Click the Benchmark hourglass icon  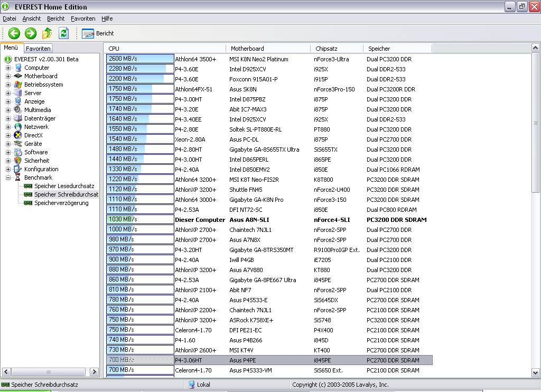pos(18,178)
